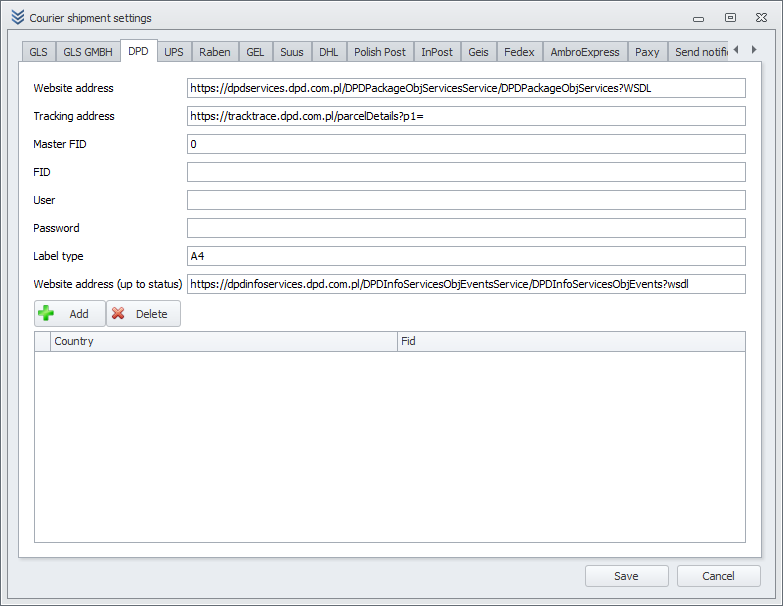Click the green plus Add icon
The image size is (783, 606).
[x=46, y=313]
